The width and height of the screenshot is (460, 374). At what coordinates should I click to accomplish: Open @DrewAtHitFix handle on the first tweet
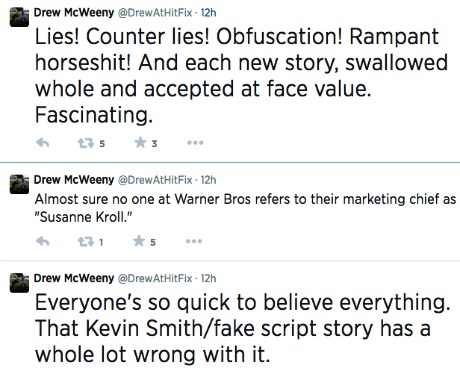(155, 13)
